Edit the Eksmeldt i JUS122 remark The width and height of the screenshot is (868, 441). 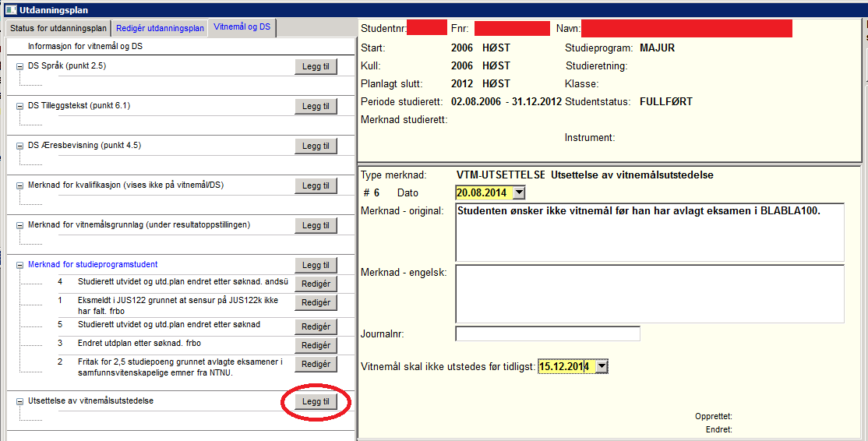click(x=316, y=302)
